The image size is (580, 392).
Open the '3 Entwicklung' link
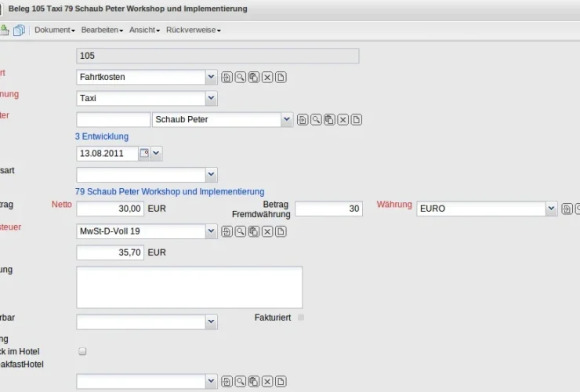[102, 136]
